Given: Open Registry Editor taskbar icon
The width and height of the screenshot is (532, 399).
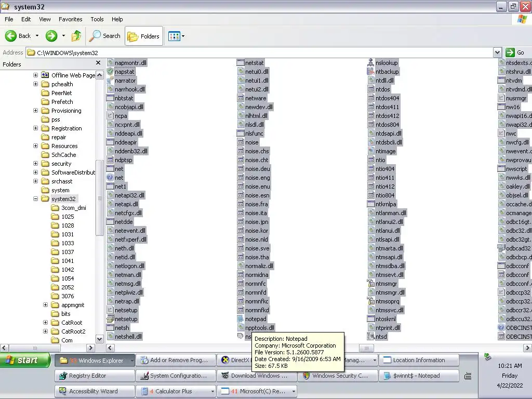Looking at the screenshot, I should [63, 376].
